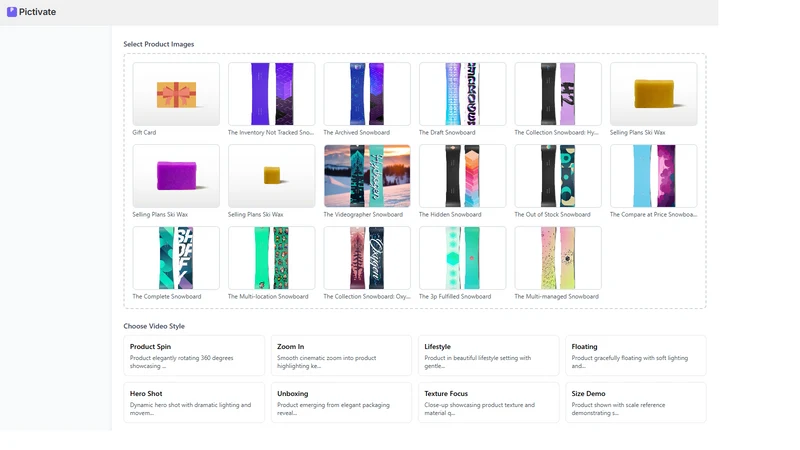Select The Multi-location Snowboard thumbnail
The width and height of the screenshot is (800, 450).
coord(271,258)
